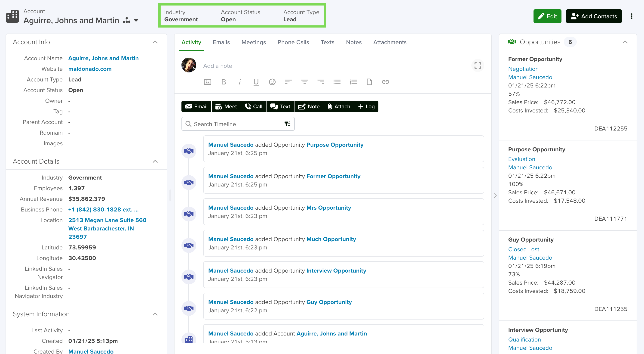The height and width of the screenshot is (354, 644).
Task: Click the Email action button
Action: tap(196, 107)
